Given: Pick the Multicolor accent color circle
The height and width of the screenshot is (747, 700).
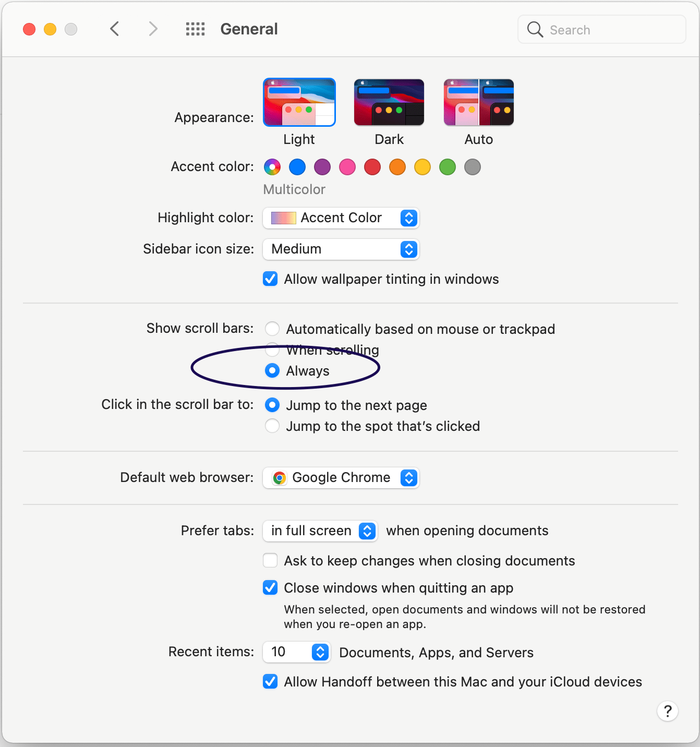Looking at the screenshot, I should click(x=272, y=167).
